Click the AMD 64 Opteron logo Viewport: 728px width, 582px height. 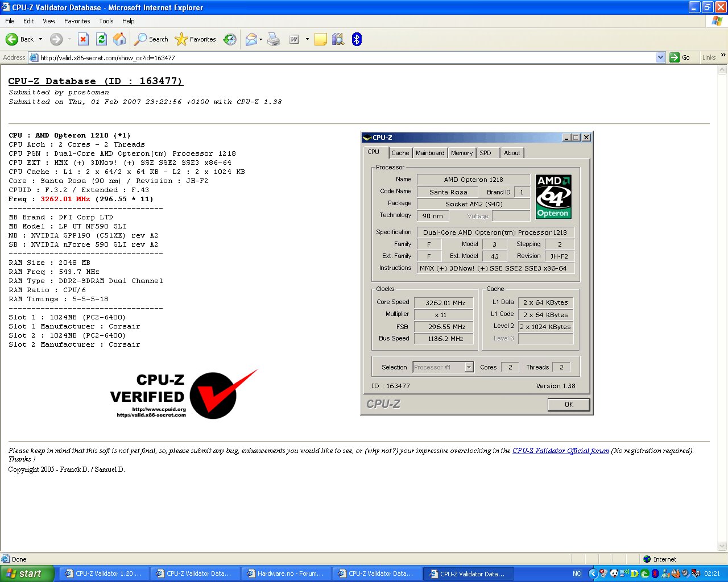(x=553, y=197)
